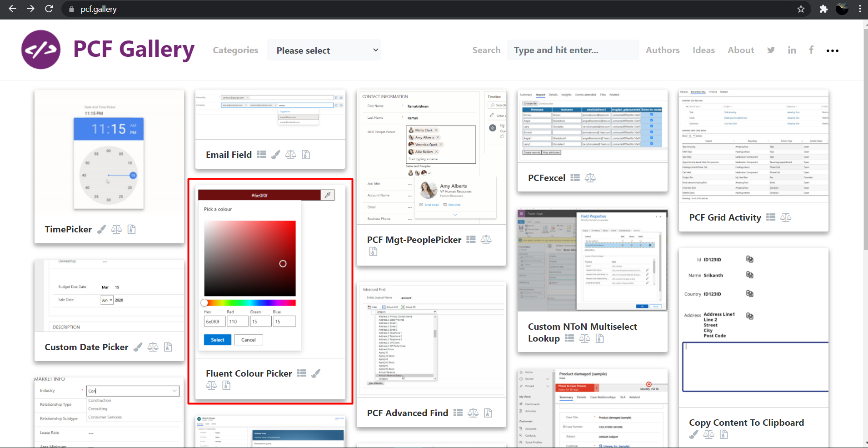This screenshot has width=868, height=448.
Task: Open the About page
Action: [x=741, y=50]
